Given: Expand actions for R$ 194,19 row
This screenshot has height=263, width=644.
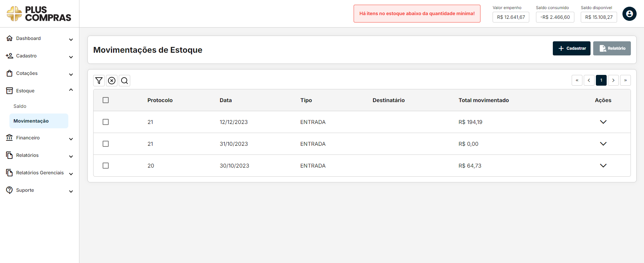Looking at the screenshot, I should [603, 122].
